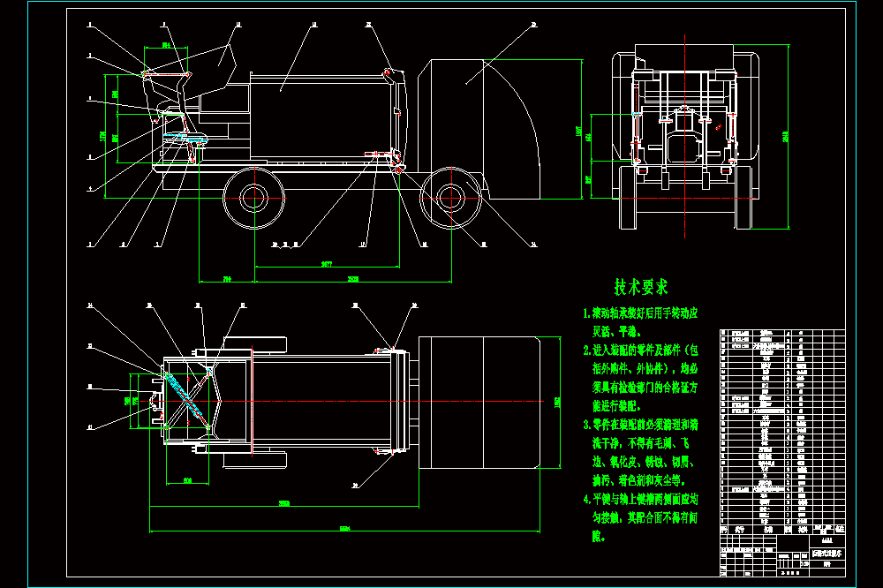The height and width of the screenshot is (588, 883).
Task: Click the line "匀接触，其配合面不得有间"
Action: pos(645,517)
